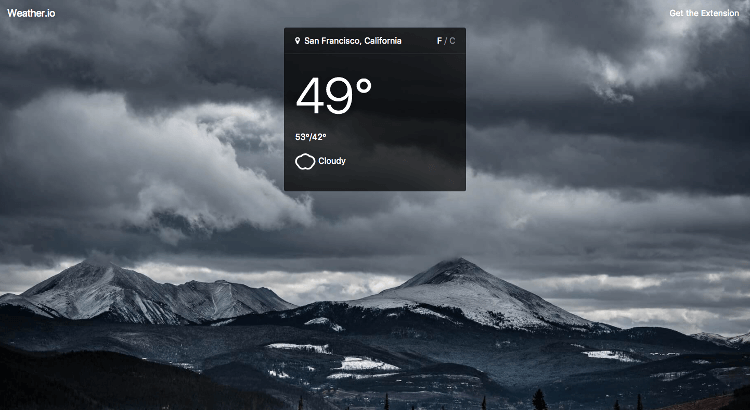Select the location pin icon
This screenshot has width=750, height=410.
tap(297, 41)
